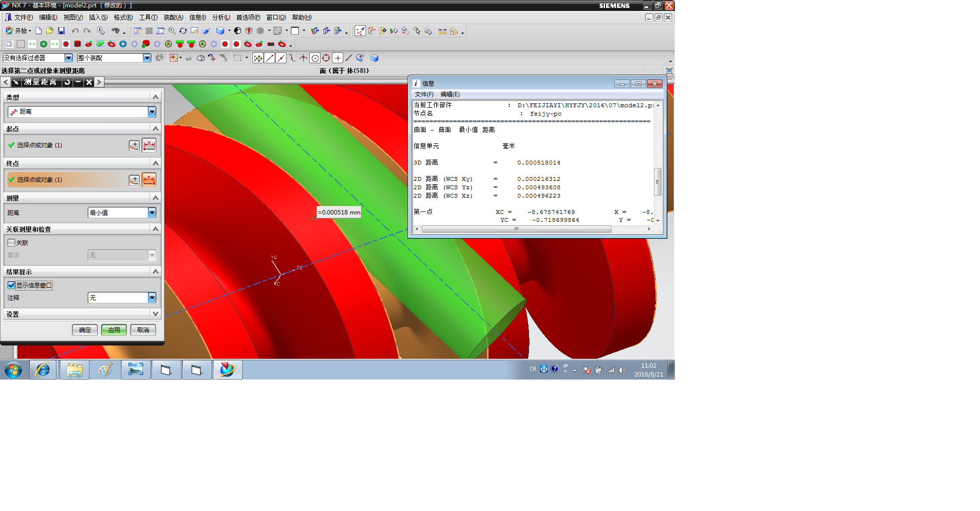This screenshot has width=980, height=511.
Task: Click the Rotate view icon
Action: 183,31
